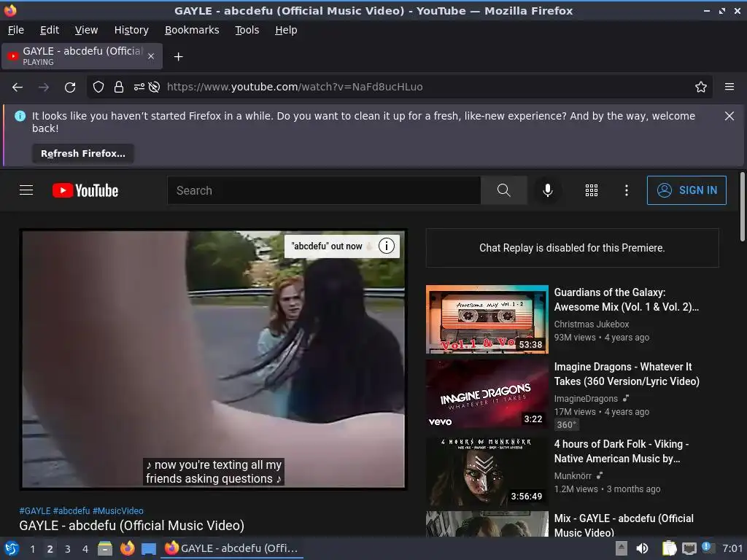This screenshot has width=747, height=560.
Task: Click the SIGN IN button
Action: pos(686,190)
